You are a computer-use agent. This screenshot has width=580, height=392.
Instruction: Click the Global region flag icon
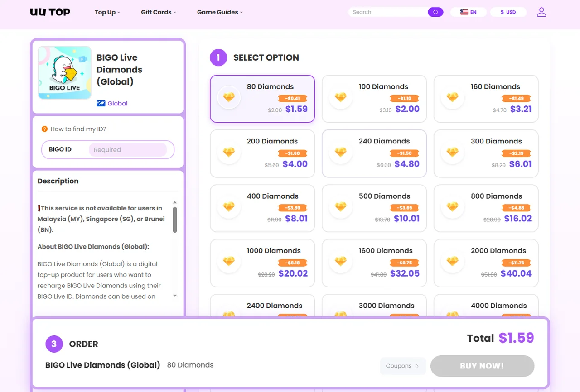coord(101,104)
